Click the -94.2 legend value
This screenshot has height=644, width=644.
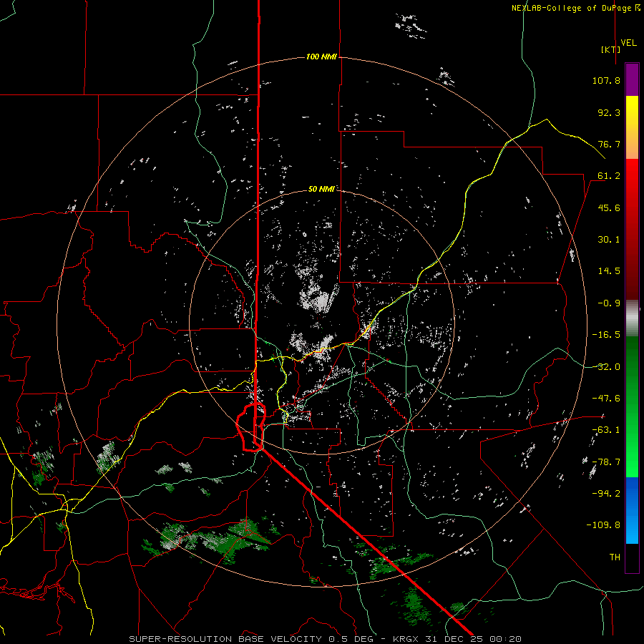click(x=606, y=493)
